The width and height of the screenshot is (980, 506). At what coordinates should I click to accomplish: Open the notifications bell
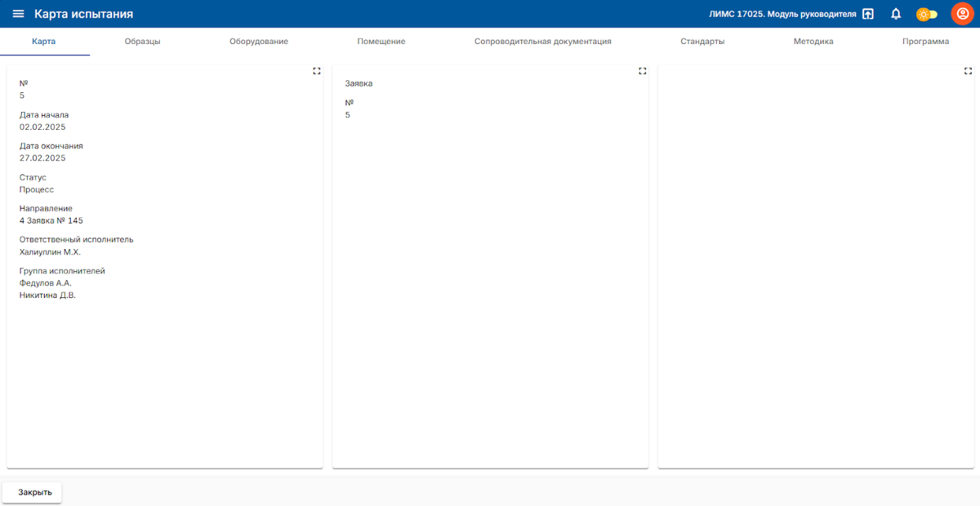(x=895, y=14)
